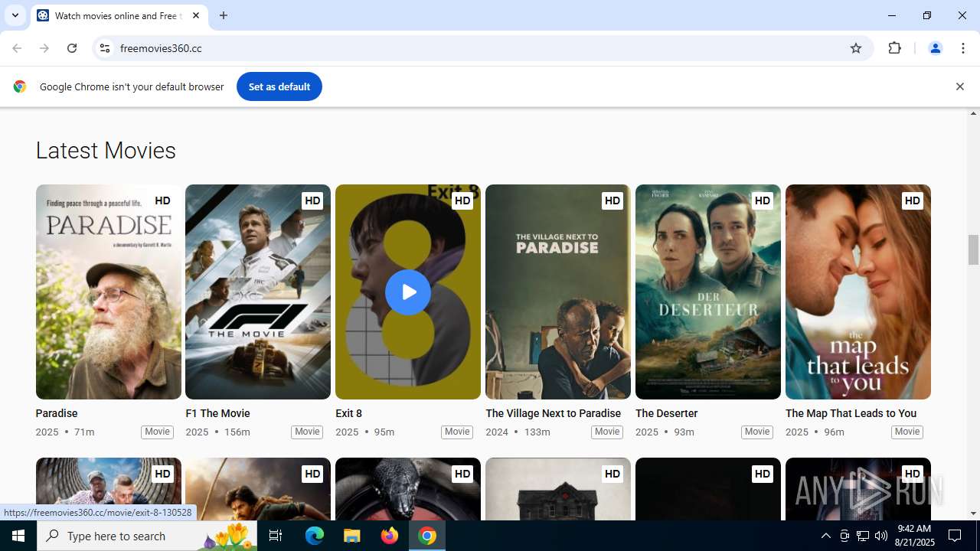980x551 pixels.
Task: Bookmark this tab with the star icon
Action: [x=856, y=48]
